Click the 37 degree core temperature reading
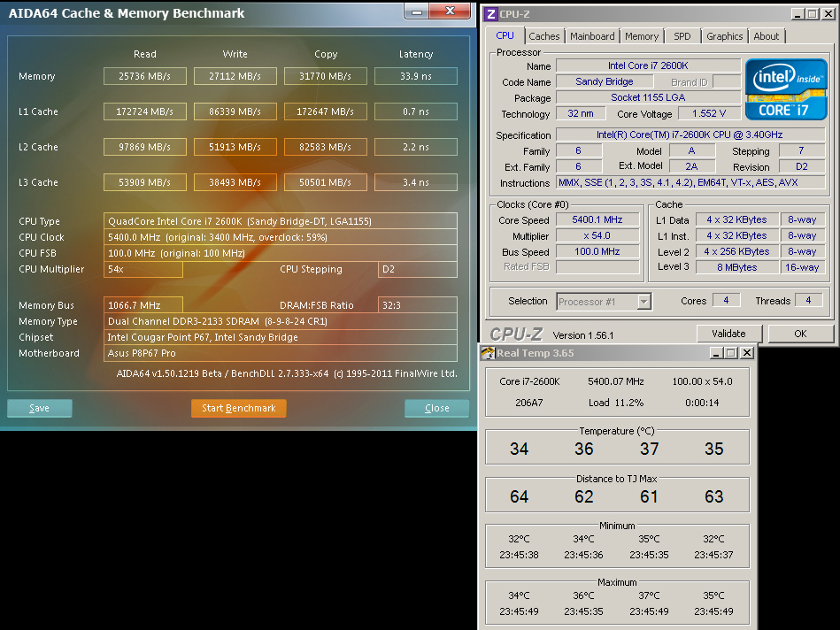 tap(650, 449)
